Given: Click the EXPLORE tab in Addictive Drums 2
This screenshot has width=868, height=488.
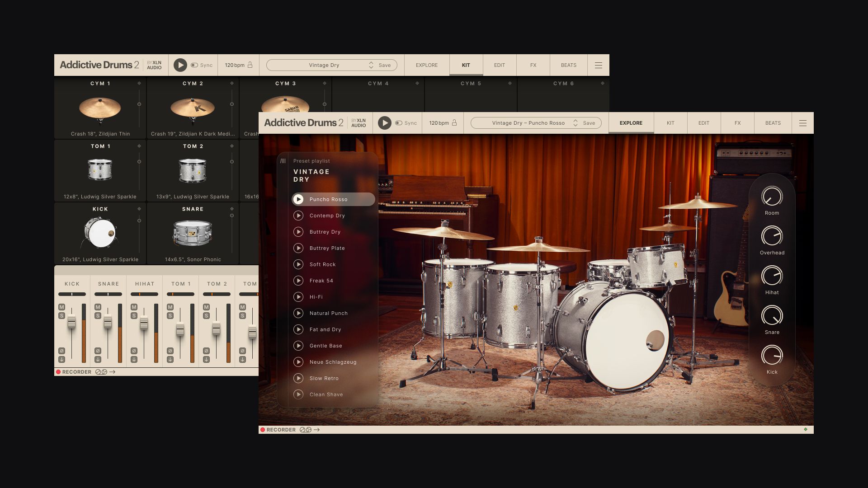Looking at the screenshot, I should point(631,123).
